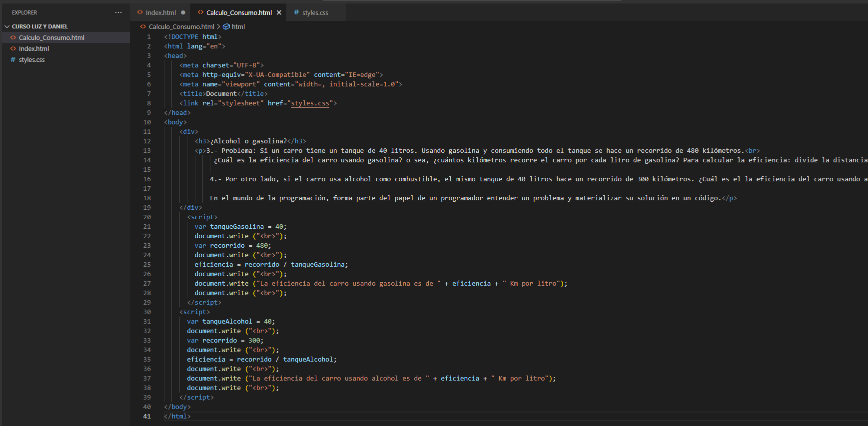Follow the styles.css href link on line 8

pos(310,103)
